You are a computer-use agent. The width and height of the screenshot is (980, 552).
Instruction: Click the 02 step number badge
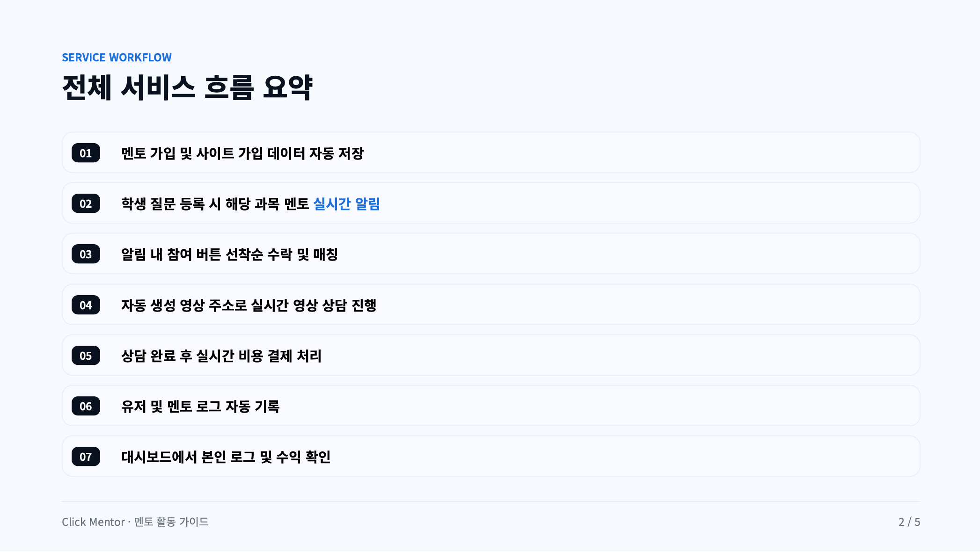(x=86, y=203)
